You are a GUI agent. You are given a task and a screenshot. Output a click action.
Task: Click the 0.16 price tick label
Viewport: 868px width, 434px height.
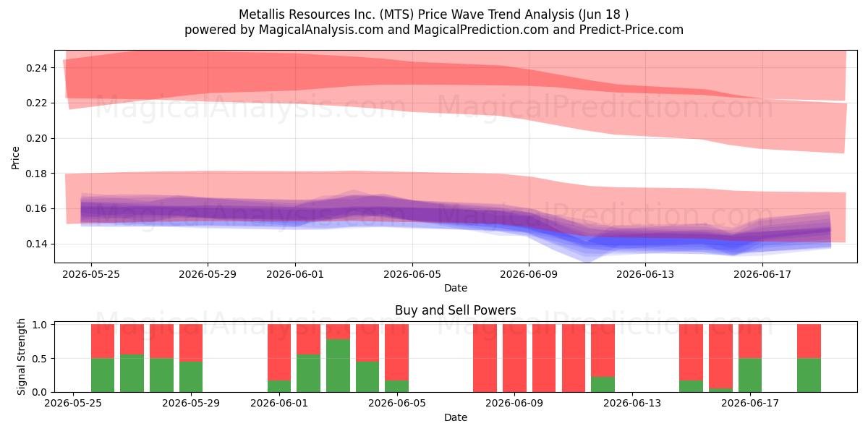pos(36,208)
